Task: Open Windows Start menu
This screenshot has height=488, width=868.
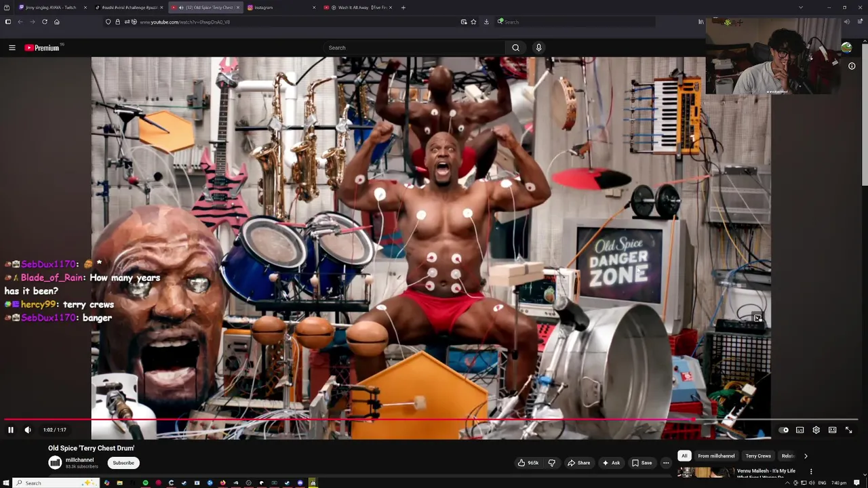Action: coord(7,483)
